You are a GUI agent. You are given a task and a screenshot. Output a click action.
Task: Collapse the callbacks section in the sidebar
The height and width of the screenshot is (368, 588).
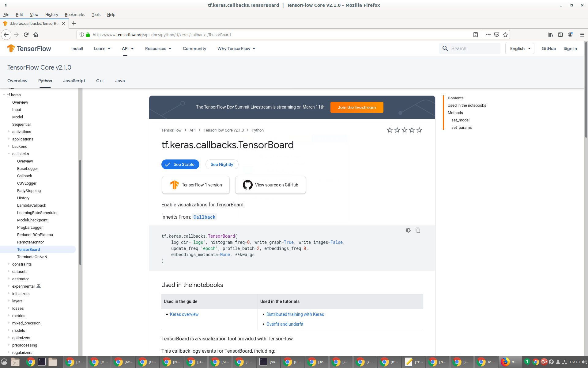(9, 154)
